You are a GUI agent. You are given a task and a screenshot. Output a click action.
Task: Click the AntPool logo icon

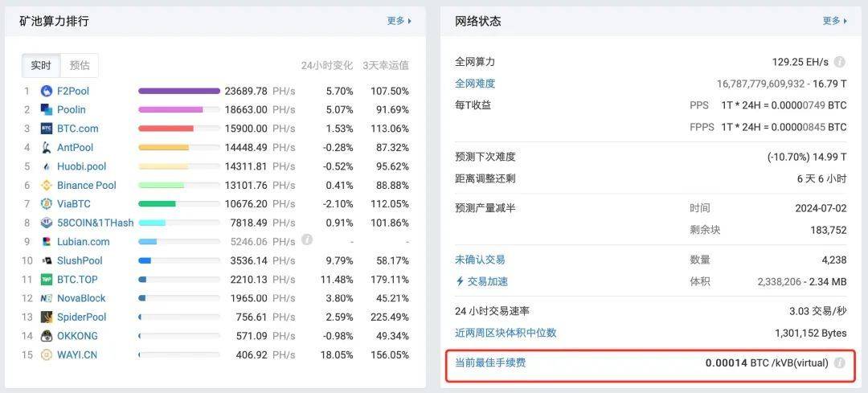click(x=47, y=148)
